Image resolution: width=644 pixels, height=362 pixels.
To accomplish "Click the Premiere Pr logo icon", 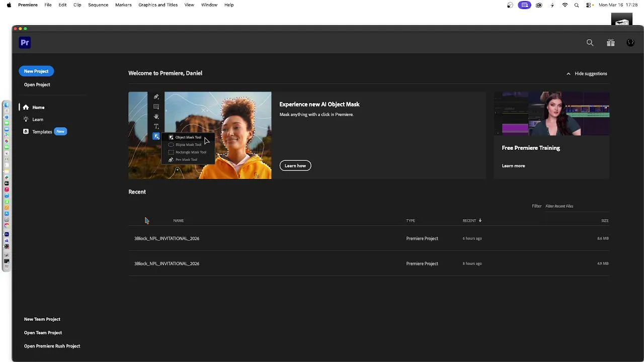I will coord(25,43).
